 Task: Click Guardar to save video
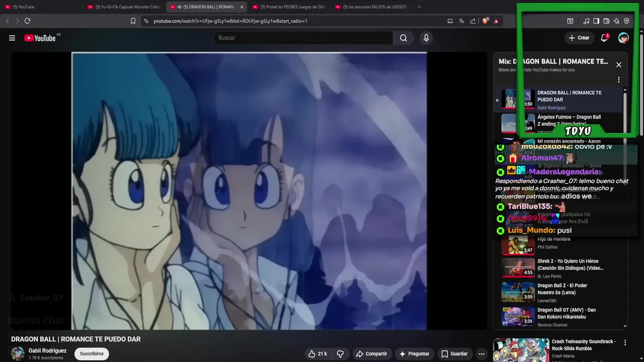click(455, 354)
